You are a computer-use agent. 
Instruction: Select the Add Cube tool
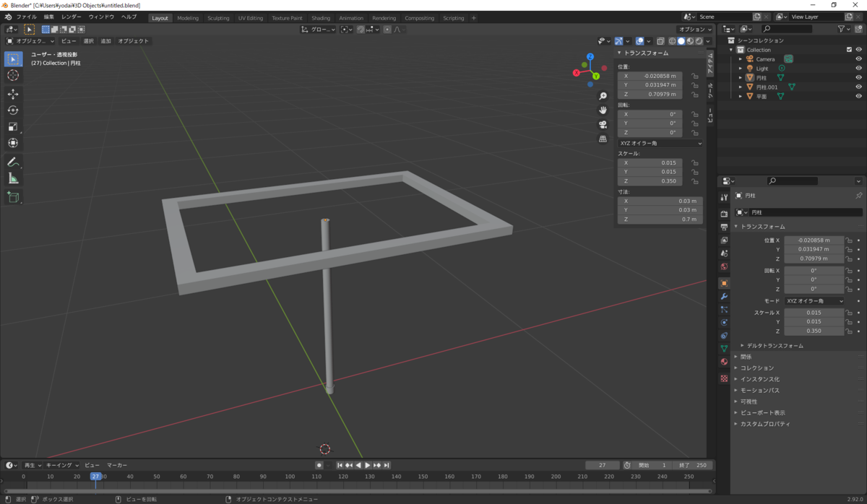click(13, 197)
